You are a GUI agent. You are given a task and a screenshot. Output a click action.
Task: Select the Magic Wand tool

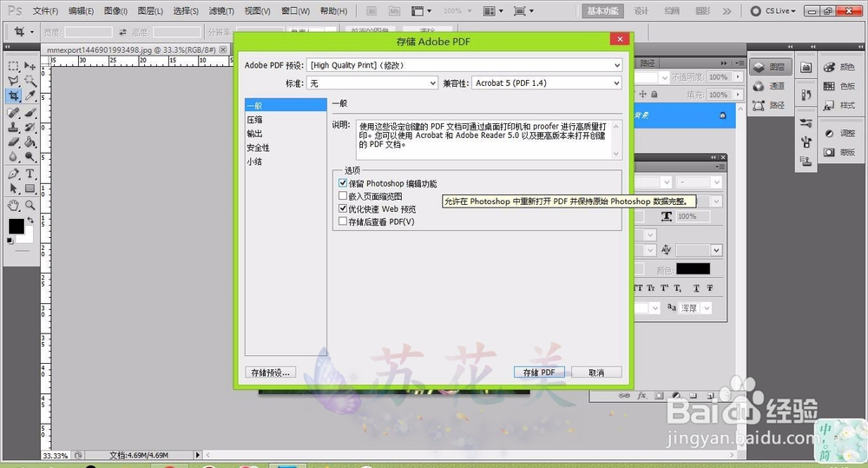pyautogui.click(x=30, y=81)
